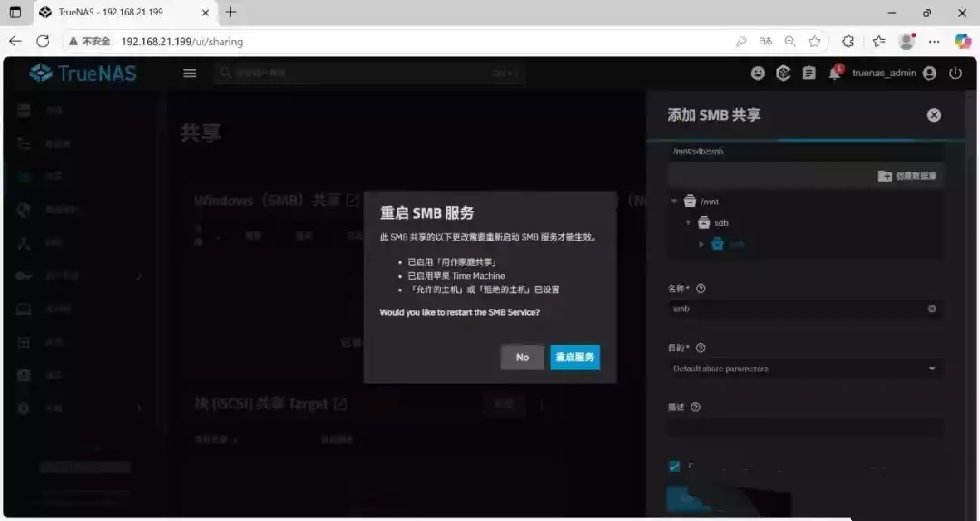Open 块 (iSCSI) 共享 Target link icon
The image size is (980, 521).
pos(339,404)
